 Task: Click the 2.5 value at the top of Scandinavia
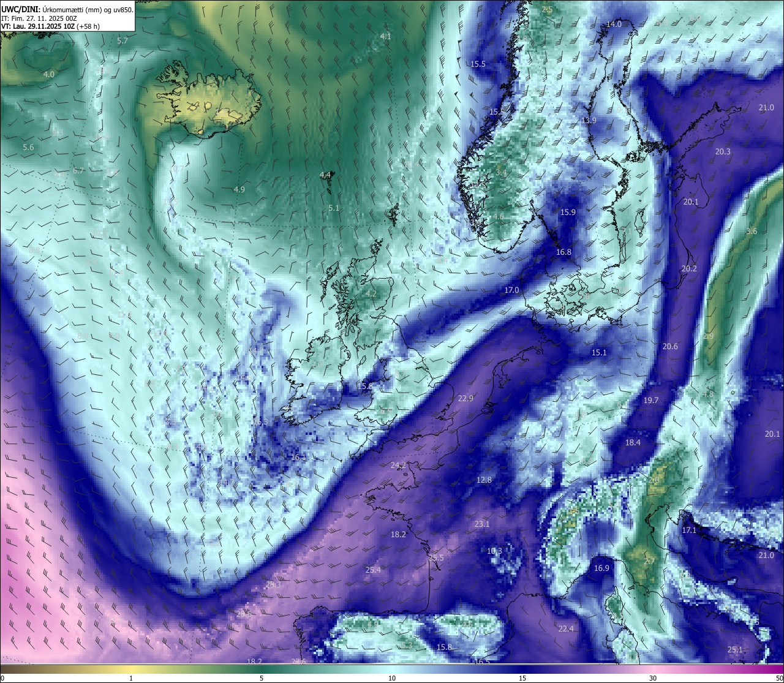point(547,10)
